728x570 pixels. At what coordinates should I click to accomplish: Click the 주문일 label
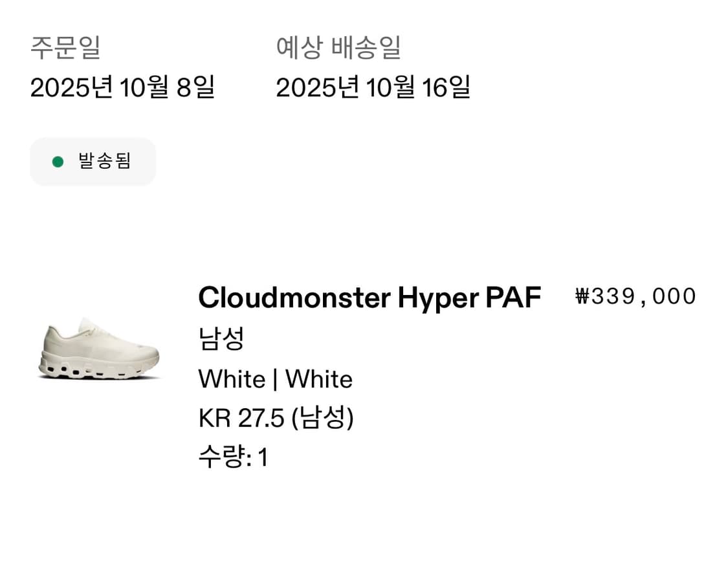[x=65, y=48]
